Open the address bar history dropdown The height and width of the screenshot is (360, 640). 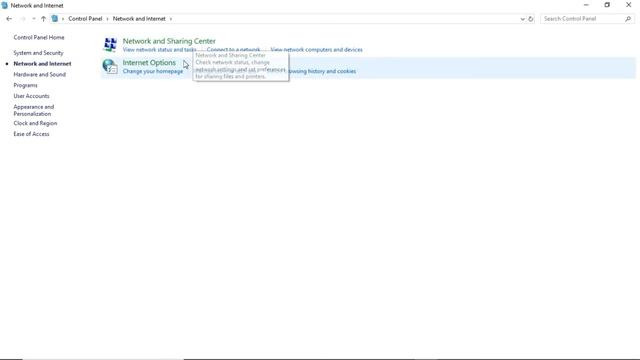(522, 19)
